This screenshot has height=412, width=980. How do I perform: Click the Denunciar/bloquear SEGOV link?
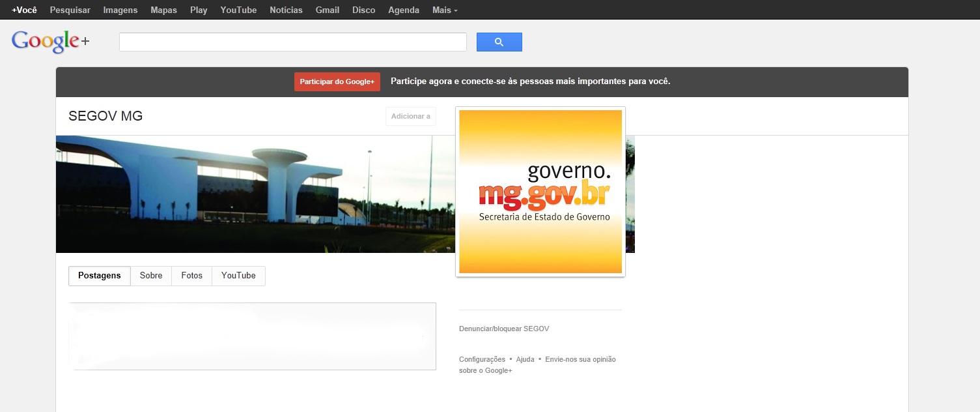point(503,329)
